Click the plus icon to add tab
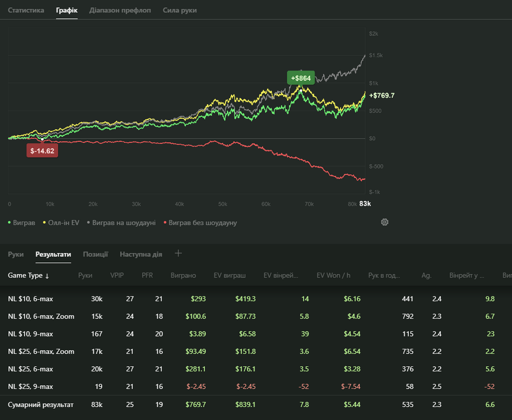The height and width of the screenshot is (420, 512). click(x=178, y=253)
